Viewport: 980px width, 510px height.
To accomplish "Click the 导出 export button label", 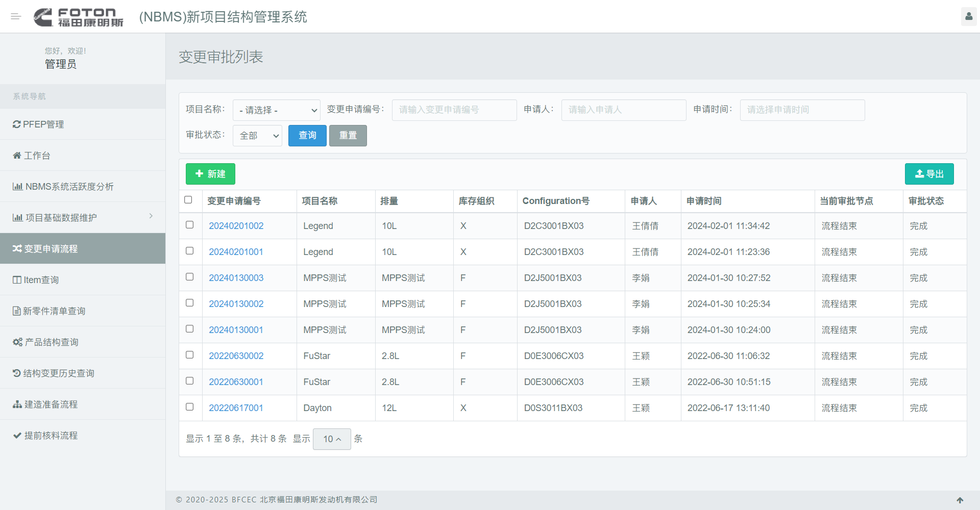I will 935,174.
